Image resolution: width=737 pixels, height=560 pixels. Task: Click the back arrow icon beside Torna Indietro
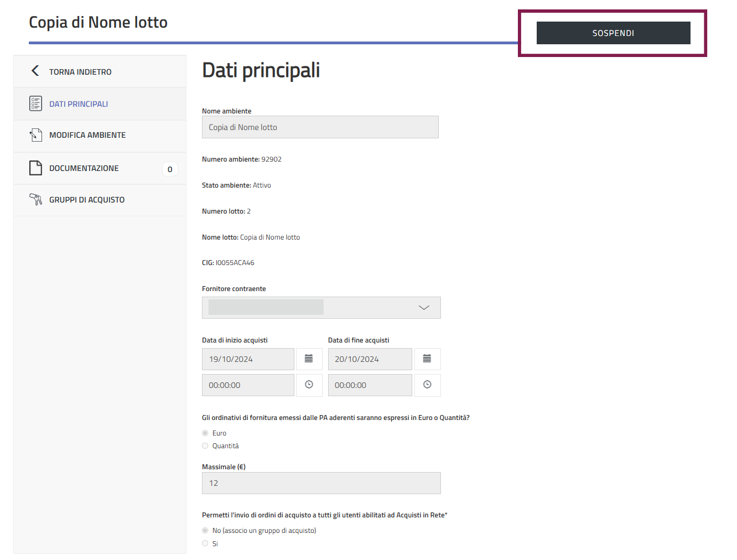coord(35,71)
